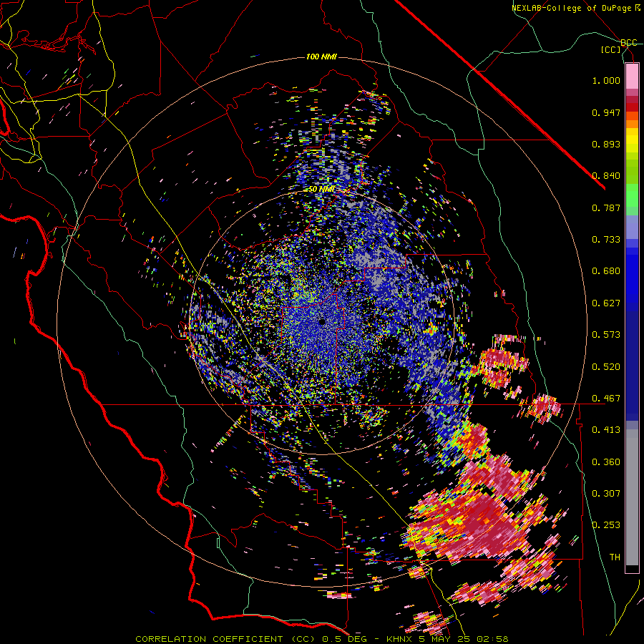Select the 0.413 scale value
This screenshot has width=644, height=644.
606,430
